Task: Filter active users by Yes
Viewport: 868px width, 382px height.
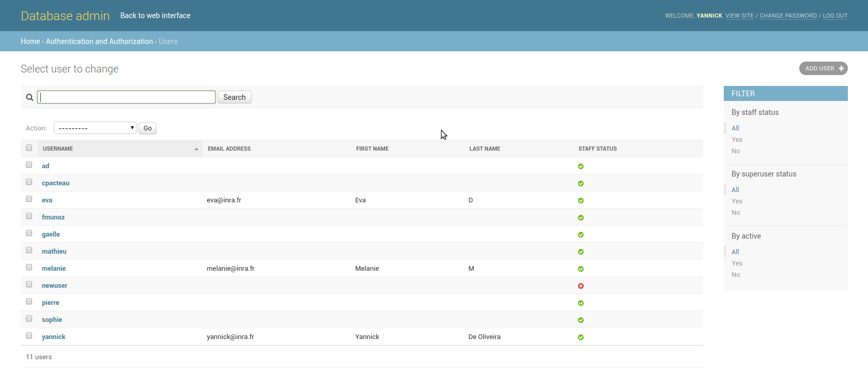Action: pos(737,263)
